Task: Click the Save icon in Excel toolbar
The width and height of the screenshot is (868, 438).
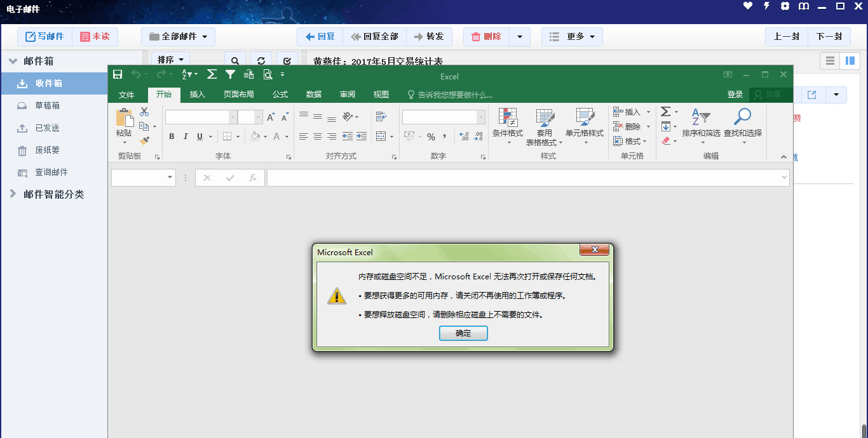Action: (x=118, y=75)
